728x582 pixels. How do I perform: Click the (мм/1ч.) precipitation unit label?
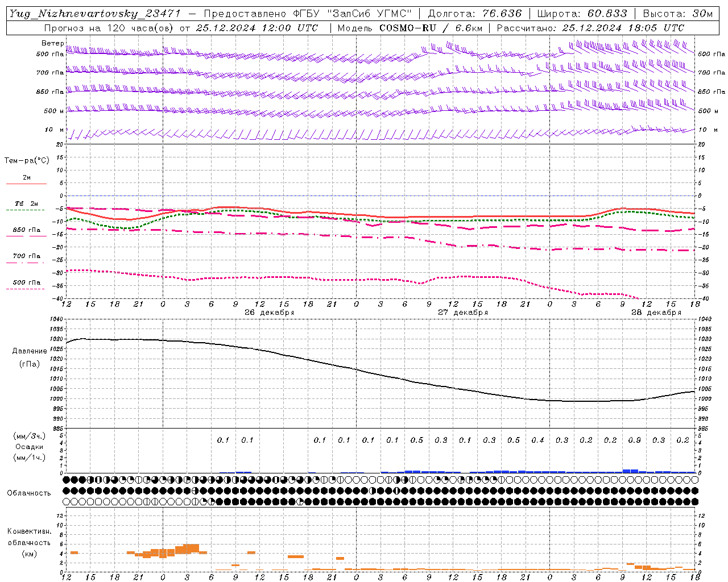point(29,458)
